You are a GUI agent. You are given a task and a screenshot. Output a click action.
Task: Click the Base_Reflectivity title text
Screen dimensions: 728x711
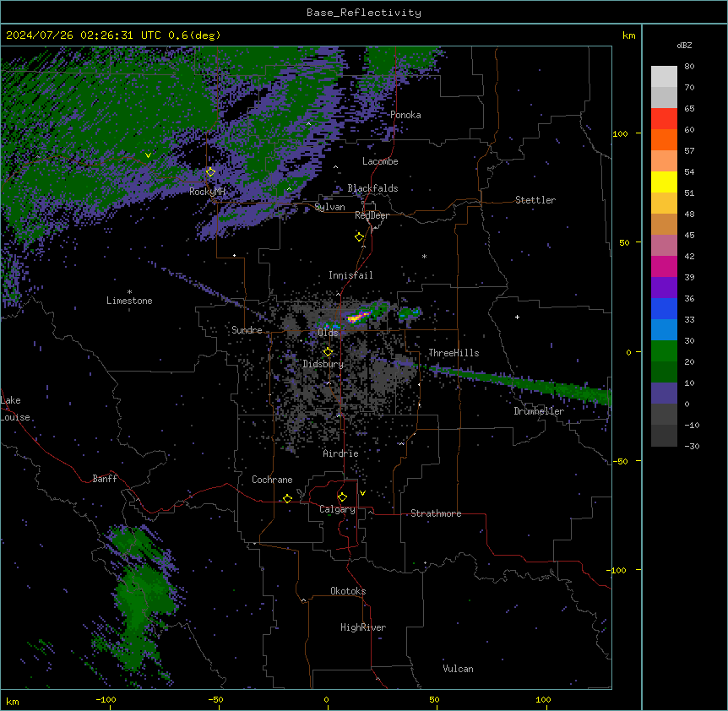pyautogui.click(x=364, y=13)
